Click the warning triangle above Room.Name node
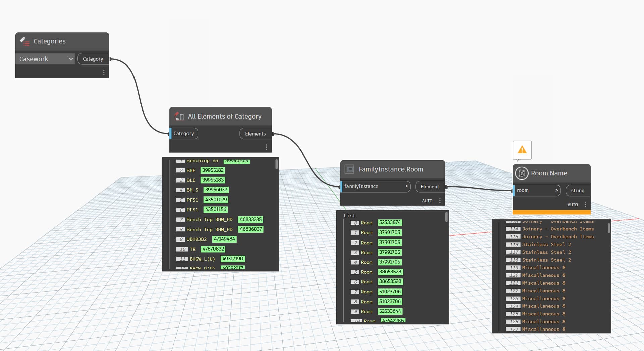The height and width of the screenshot is (351, 644). tap(522, 150)
